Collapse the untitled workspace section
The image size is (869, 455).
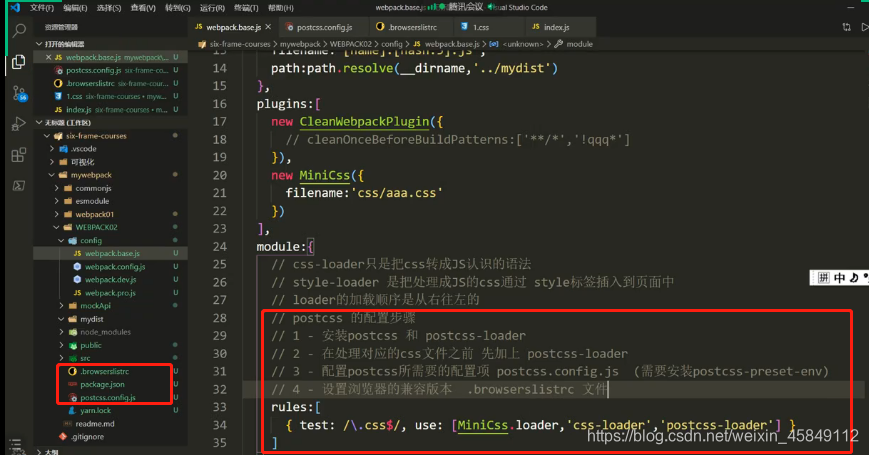tap(39, 122)
